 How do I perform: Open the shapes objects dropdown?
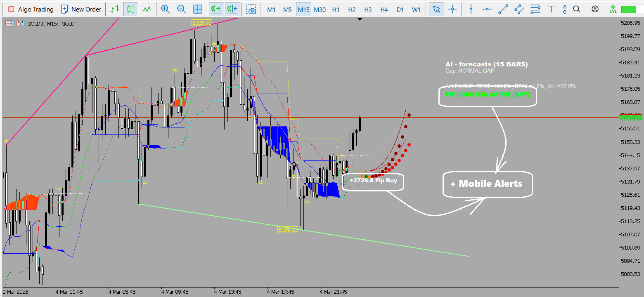pyautogui.click(x=566, y=9)
